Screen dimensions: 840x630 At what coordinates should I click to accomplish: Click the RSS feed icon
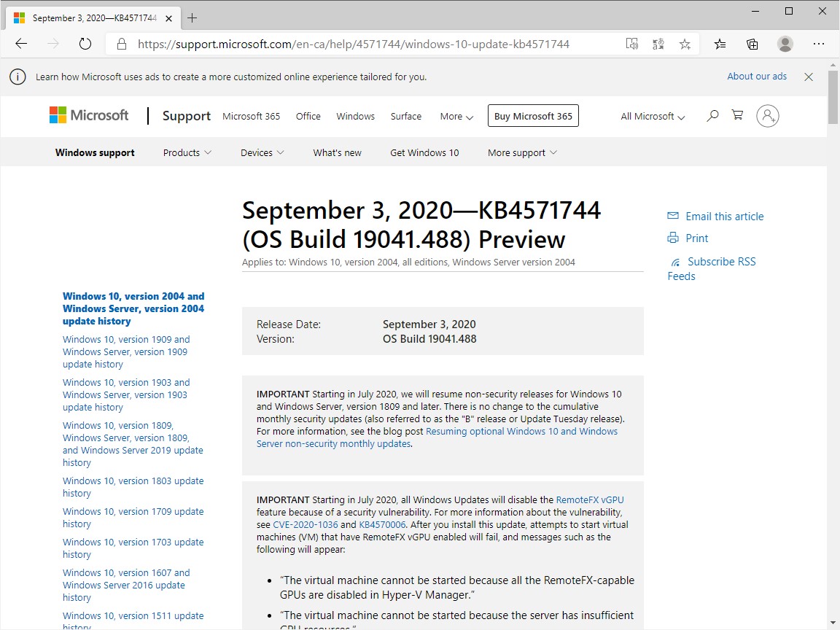point(675,262)
